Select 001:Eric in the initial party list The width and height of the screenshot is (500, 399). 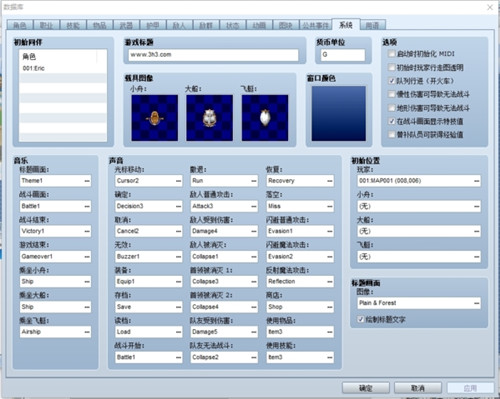(x=63, y=68)
